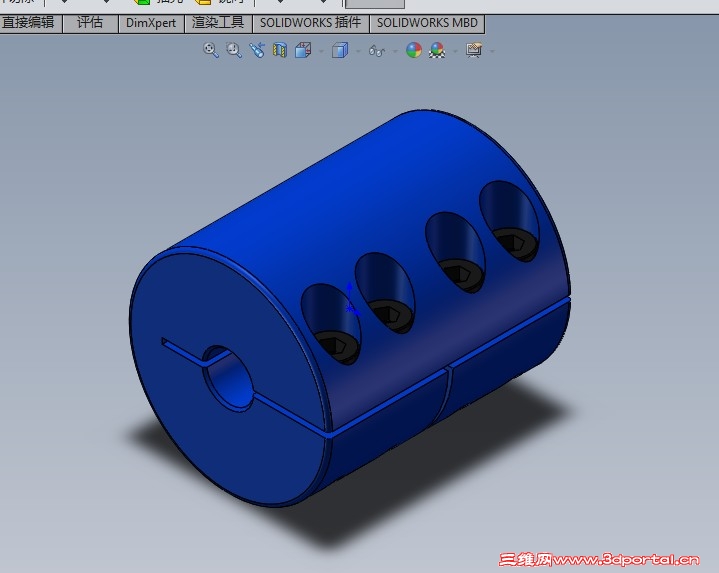Click the Display Style cube icon

[x=340, y=50]
